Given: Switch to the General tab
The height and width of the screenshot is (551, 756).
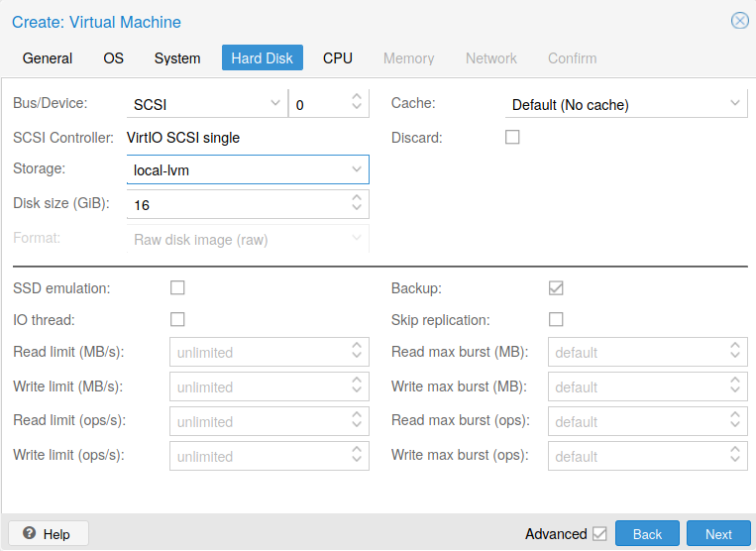Looking at the screenshot, I should pos(48,58).
